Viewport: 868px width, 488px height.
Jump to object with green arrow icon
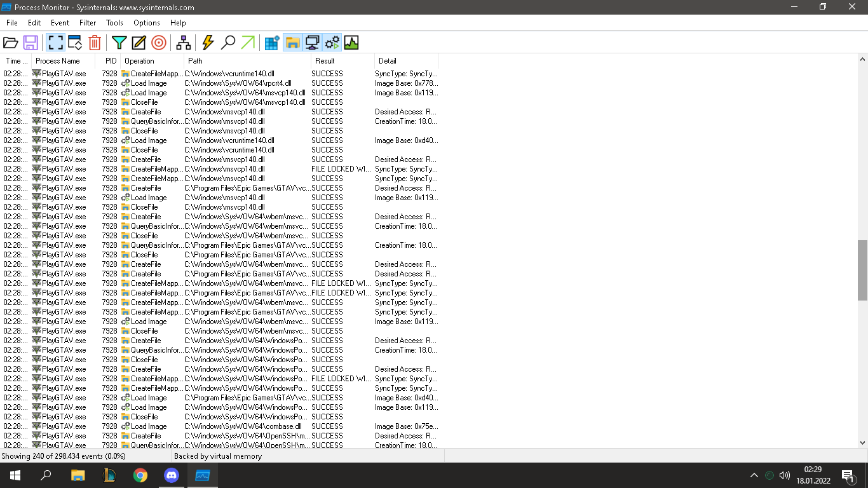click(248, 43)
